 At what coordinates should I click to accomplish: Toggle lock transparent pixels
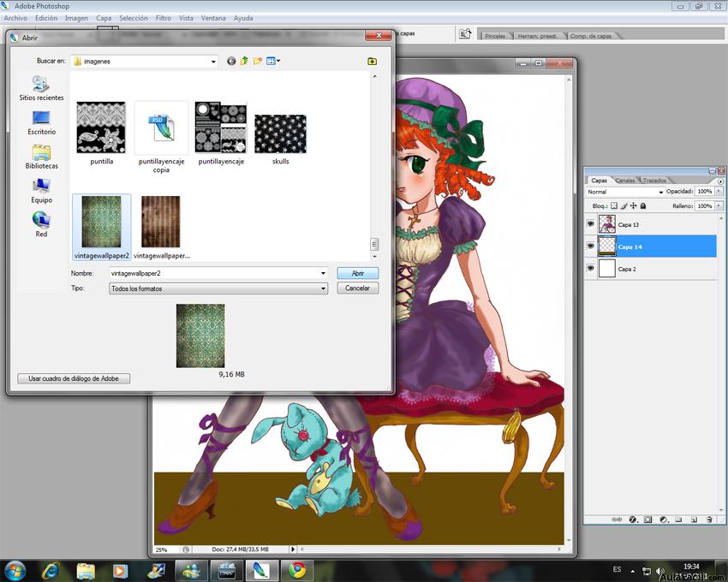614,205
